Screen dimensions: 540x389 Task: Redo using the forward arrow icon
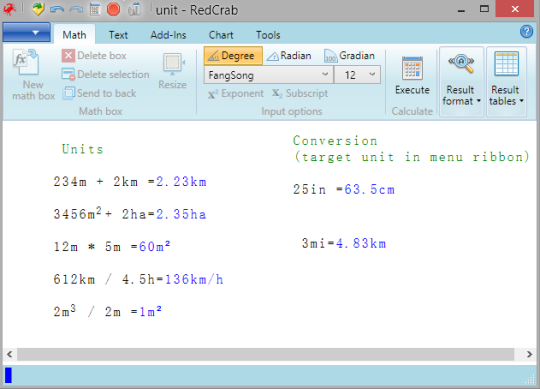click(x=76, y=9)
